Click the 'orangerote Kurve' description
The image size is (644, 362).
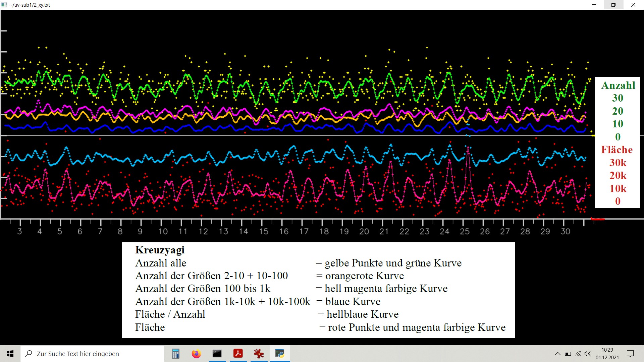coord(365,276)
